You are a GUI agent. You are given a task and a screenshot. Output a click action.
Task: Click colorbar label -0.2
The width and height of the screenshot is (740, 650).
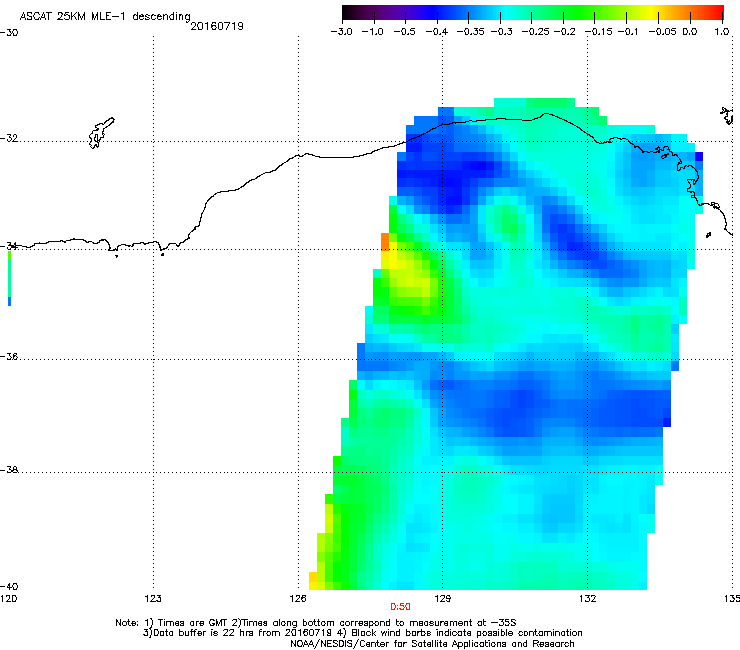(564, 32)
